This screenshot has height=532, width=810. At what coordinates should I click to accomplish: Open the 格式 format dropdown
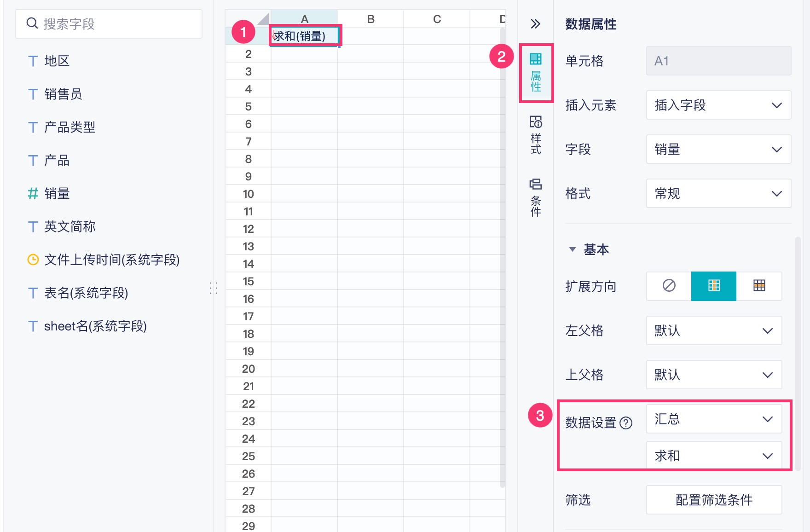coord(718,193)
